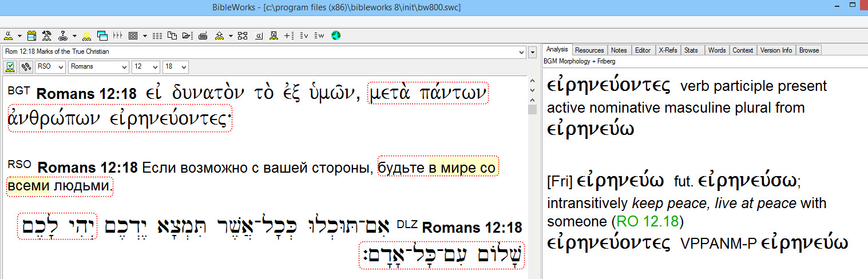The image size is (868, 279).
Task: Click the up-arrow figure icon
Action: click(219, 35)
